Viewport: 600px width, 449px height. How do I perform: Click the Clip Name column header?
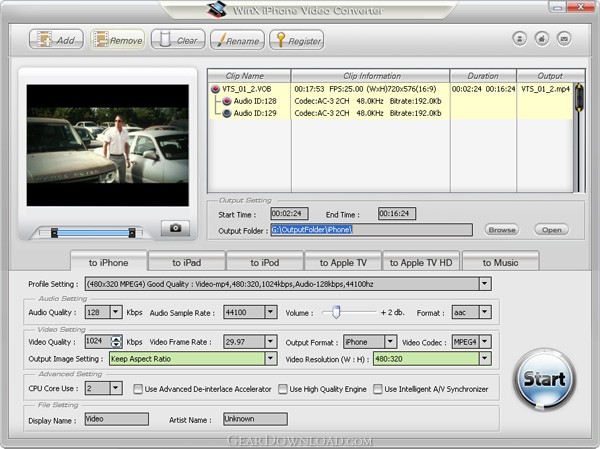tap(249, 76)
